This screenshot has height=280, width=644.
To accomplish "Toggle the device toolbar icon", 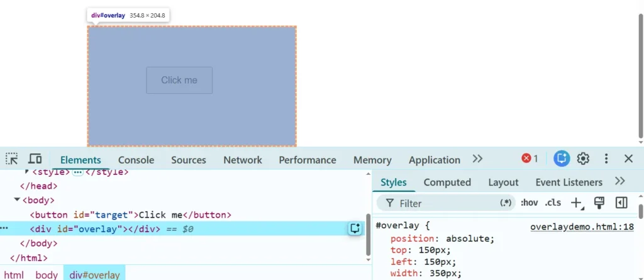I will point(35,159).
